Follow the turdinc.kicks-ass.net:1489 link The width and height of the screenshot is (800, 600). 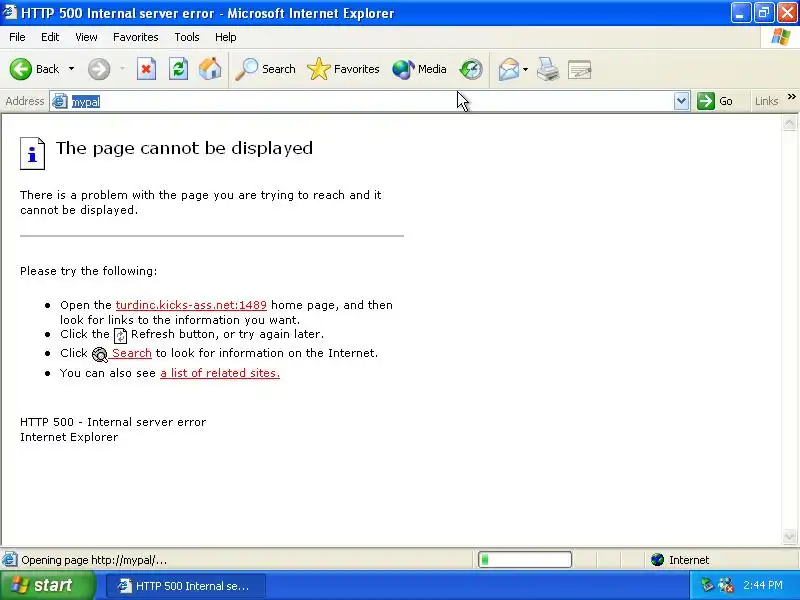click(x=191, y=305)
